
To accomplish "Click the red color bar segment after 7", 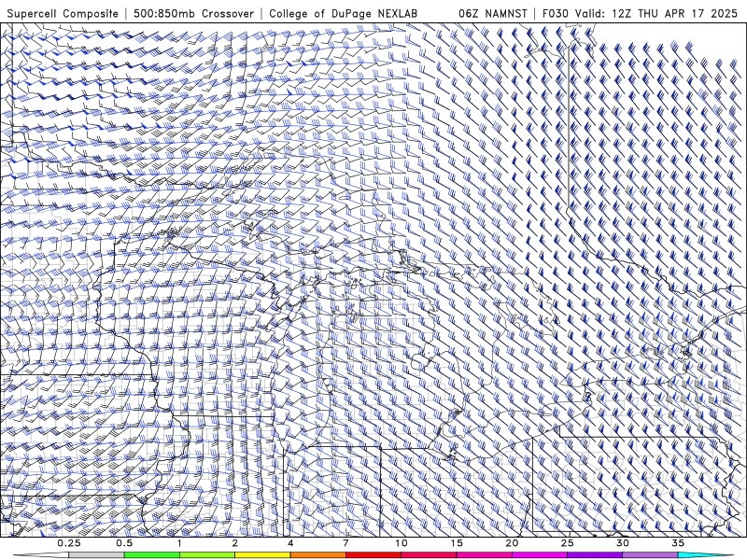I will [373, 555].
